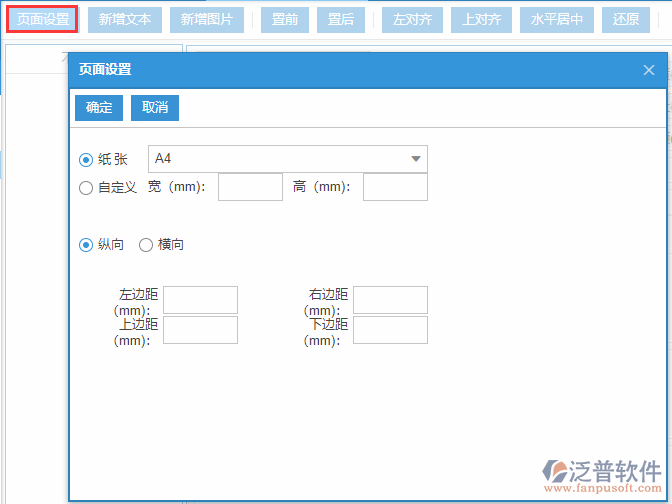Click the 上边距 (mm) input field
The height and width of the screenshot is (504, 672).
tap(200, 330)
